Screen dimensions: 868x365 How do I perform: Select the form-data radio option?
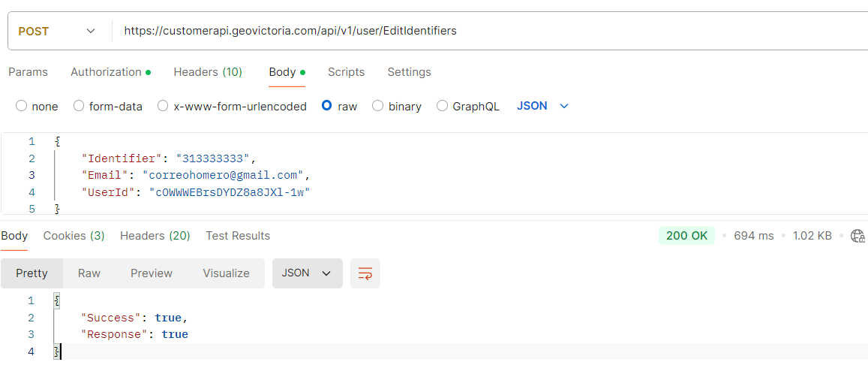(79, 107)
